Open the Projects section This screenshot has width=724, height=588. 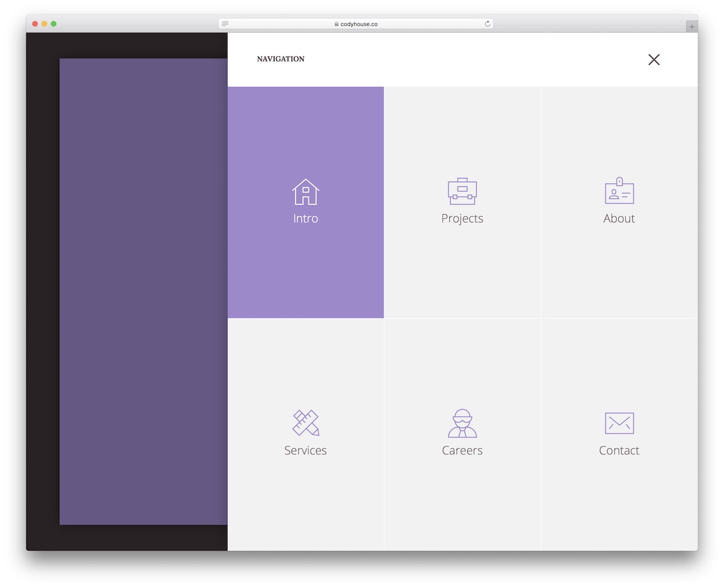pyautogui.click(x=462, y=202)
